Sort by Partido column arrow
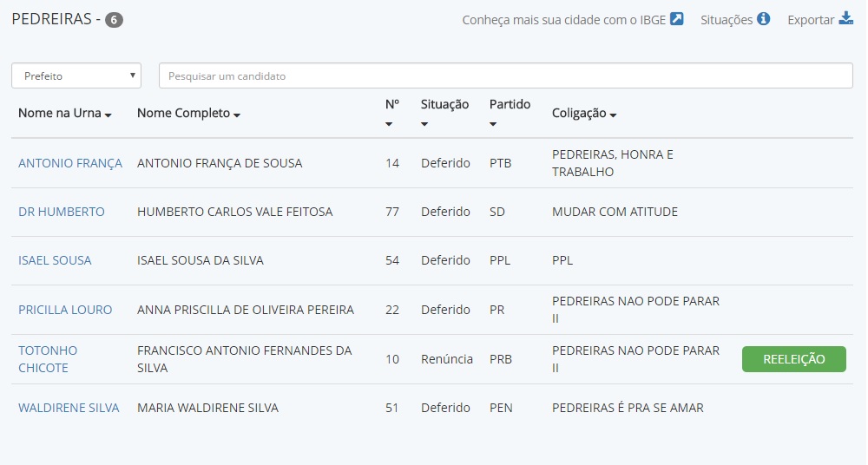 coord(493,124)
